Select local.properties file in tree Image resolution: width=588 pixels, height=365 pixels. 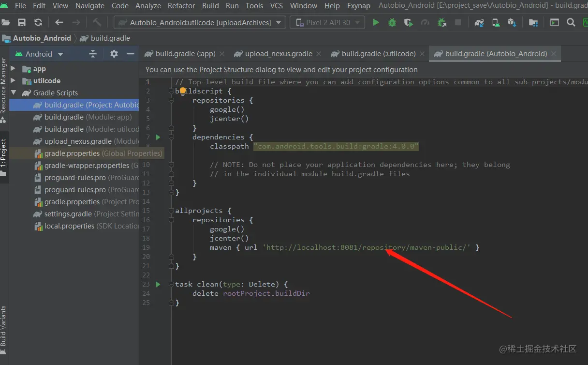tap(86, 226)
